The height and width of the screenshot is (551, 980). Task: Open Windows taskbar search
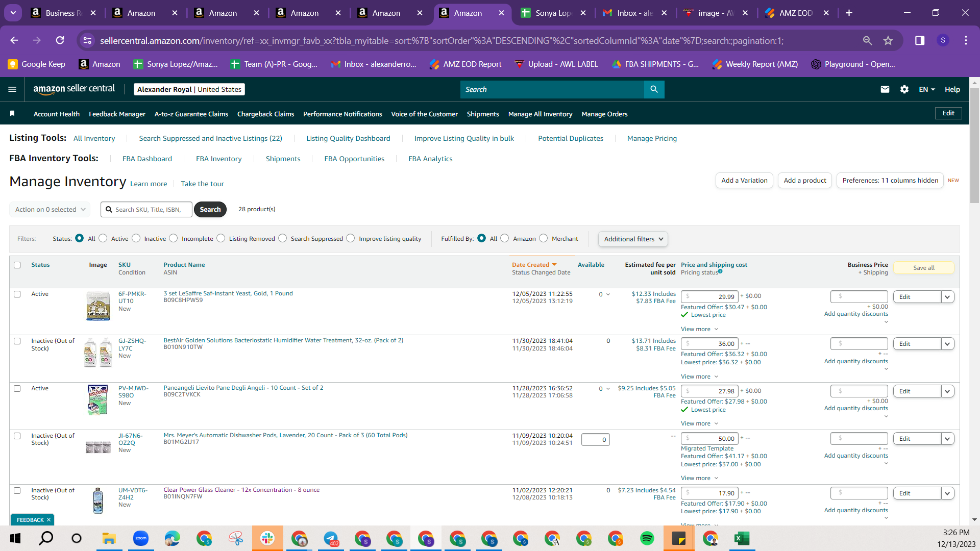[x=46, y=538]
